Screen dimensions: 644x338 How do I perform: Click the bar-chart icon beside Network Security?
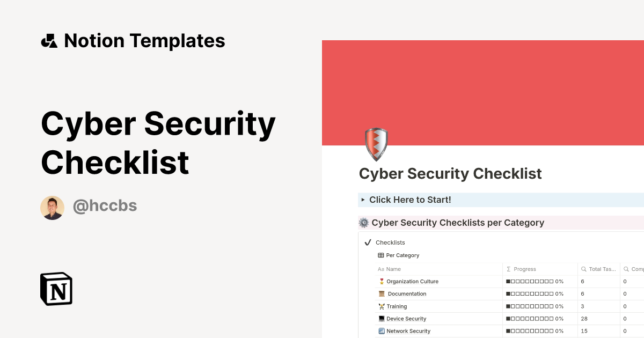[x=380, y=331]
